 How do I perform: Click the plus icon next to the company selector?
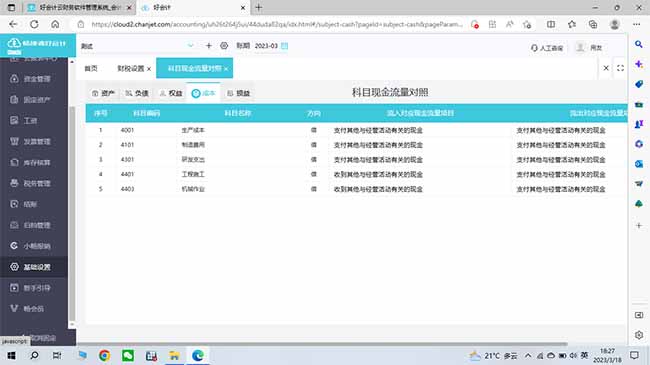pyautogui.click(x=209, y=46)
